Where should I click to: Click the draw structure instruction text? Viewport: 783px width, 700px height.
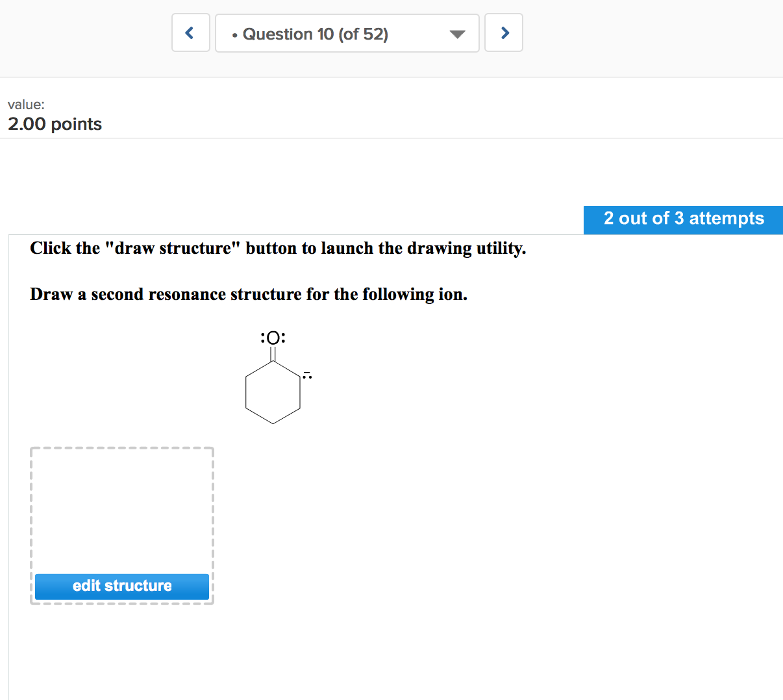coord(278,248)
